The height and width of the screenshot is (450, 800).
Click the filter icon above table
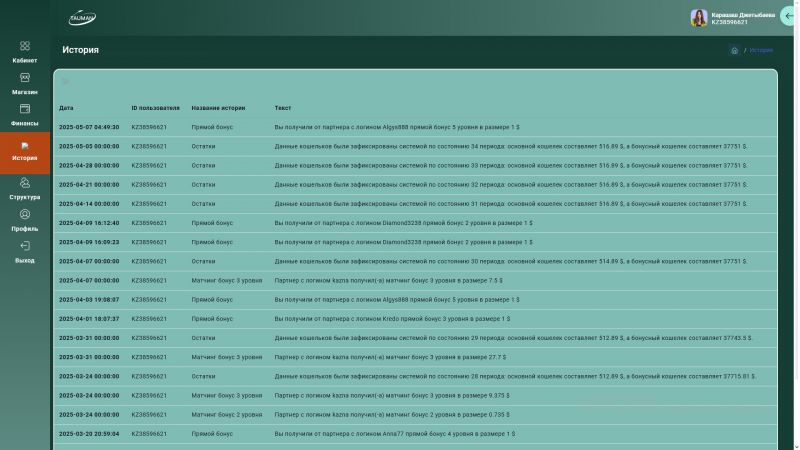[x=66, y=82]
